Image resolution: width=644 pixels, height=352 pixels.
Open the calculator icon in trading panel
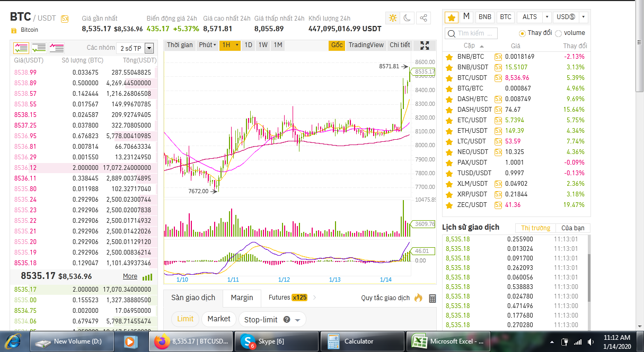tap(433, 299)
